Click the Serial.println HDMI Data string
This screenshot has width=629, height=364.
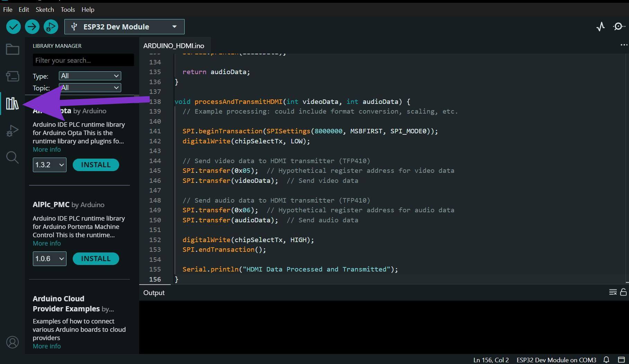click(316, 269)
